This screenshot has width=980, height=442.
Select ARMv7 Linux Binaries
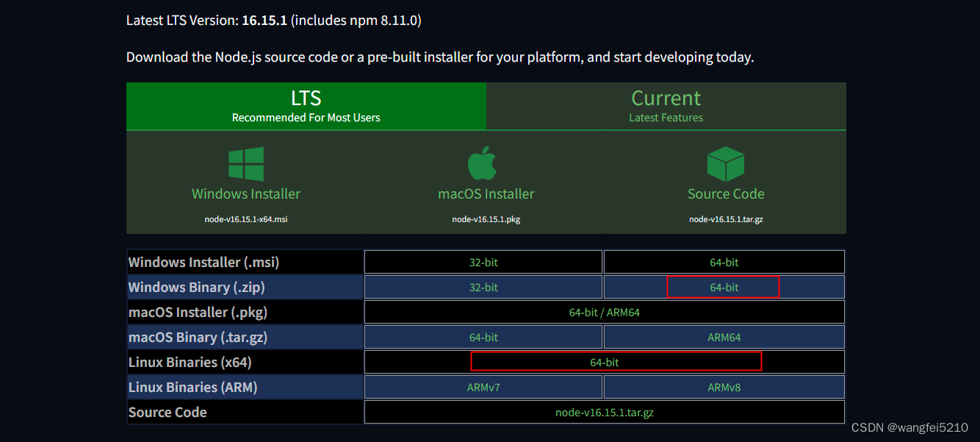[483, 388]
